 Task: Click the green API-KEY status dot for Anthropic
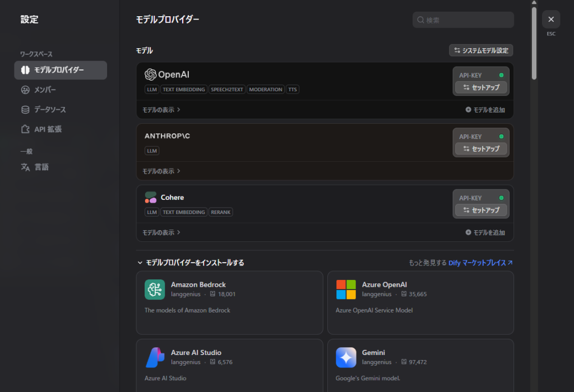(x=502, y=137)
